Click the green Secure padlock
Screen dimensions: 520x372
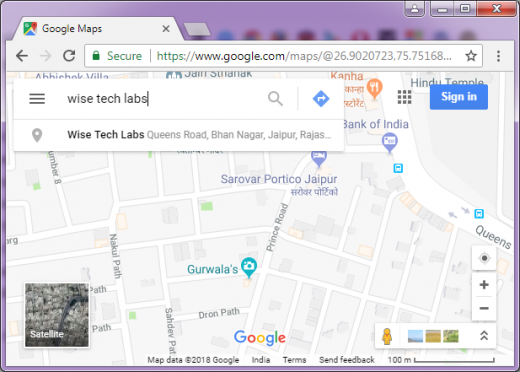(x=96, y=55)
